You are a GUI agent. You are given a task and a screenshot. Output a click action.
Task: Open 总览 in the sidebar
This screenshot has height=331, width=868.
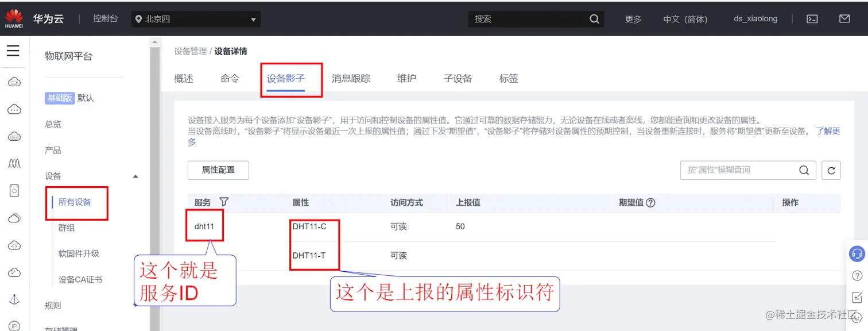click(53, 124)
